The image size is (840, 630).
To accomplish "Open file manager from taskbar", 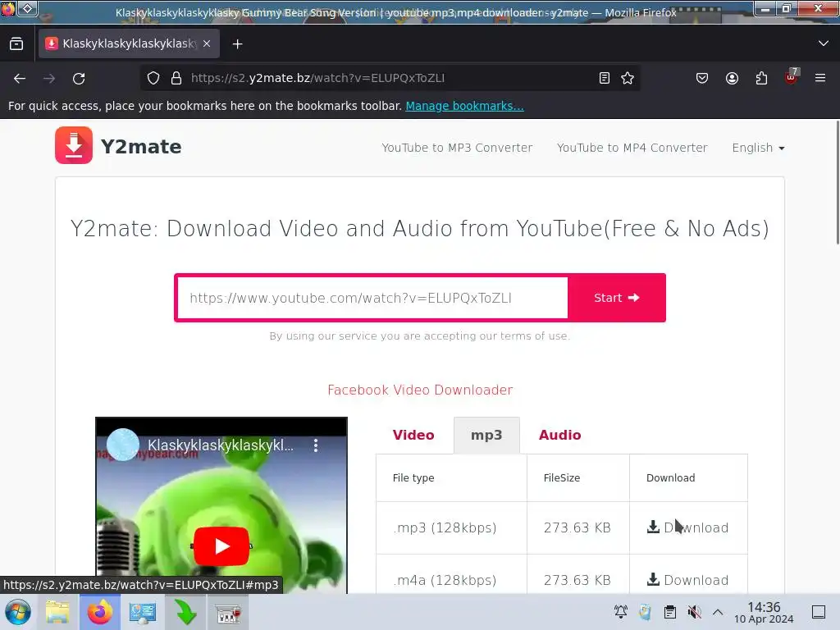I will (x=57, y=612).
